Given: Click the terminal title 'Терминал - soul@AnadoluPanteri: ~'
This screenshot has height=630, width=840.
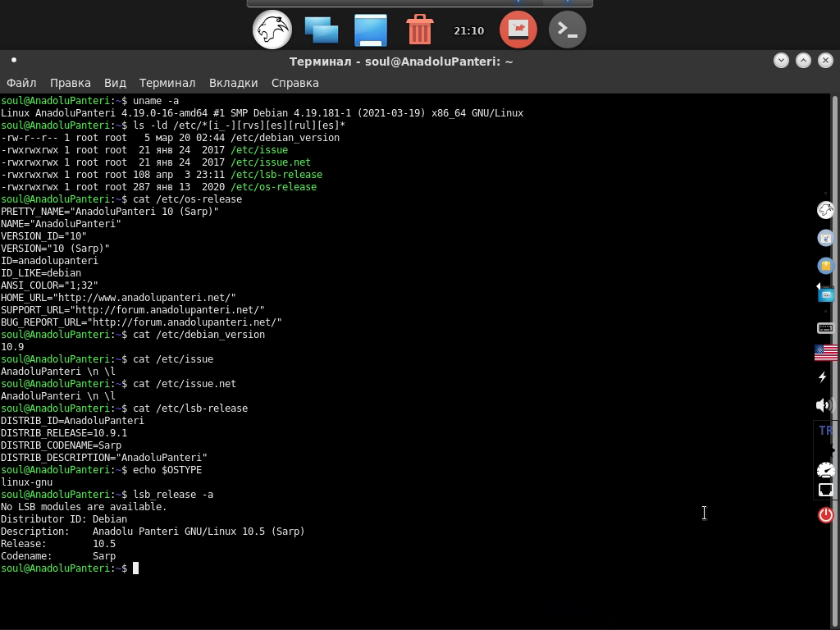Looking at the screenshot, I should tap(401, 62).
